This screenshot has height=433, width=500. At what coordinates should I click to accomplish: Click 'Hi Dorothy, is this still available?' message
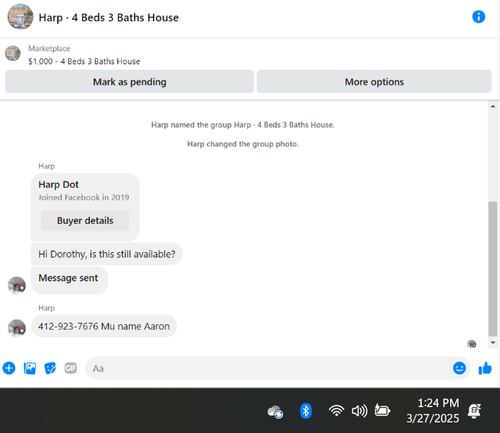[107, 254]
